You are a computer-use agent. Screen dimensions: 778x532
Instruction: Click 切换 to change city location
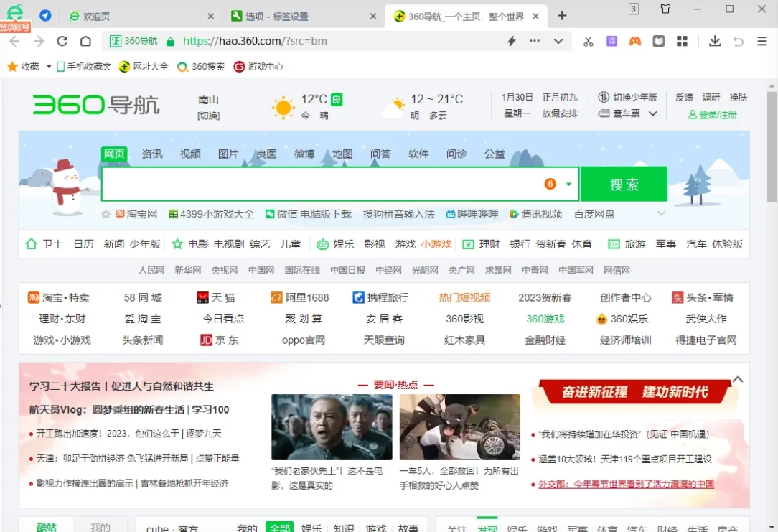(208, 116)
